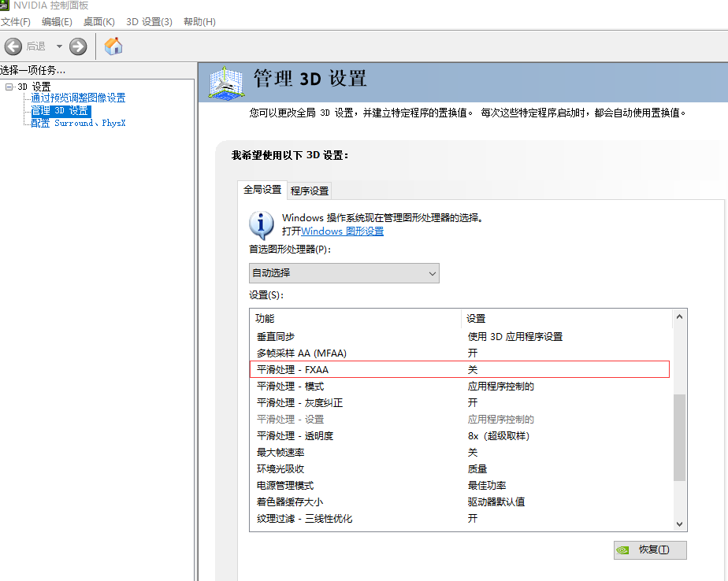
Task: Select 通过预览调整图像设置 in the tree
Action: [x=78, y=98]
